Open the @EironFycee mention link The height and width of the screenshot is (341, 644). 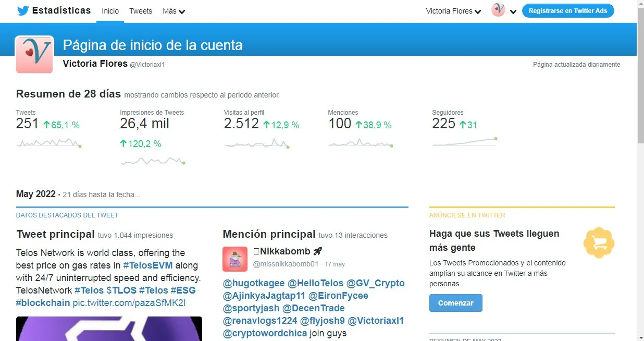coord(338,296)
